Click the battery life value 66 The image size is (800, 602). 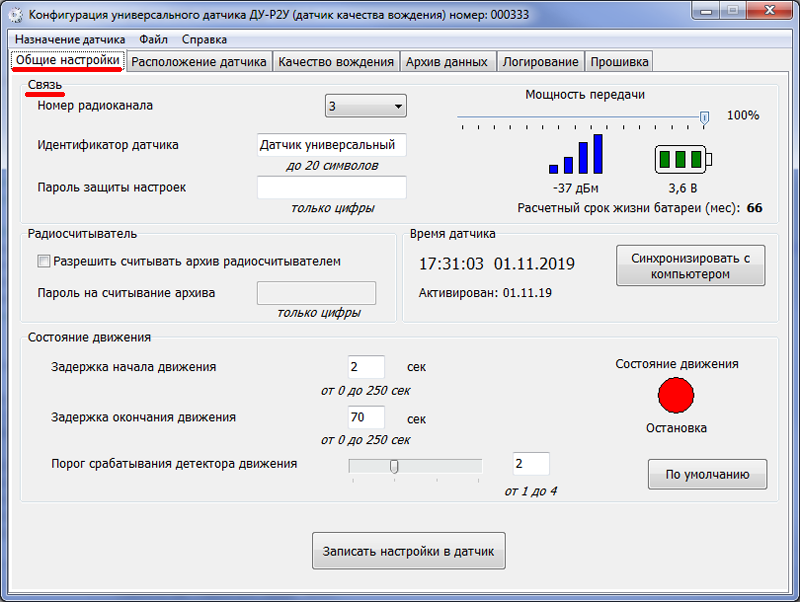coord(755,208)
